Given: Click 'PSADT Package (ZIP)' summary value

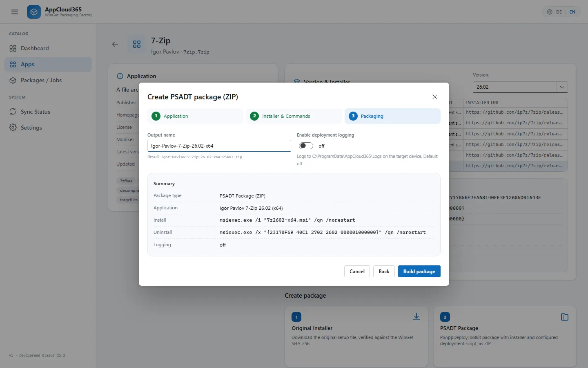Looking at the screenshot, I should pyautogui.click(x=243, y=196).
